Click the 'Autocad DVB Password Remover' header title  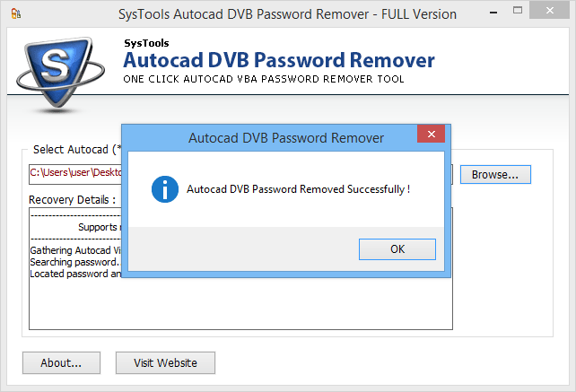coord(279,60)
